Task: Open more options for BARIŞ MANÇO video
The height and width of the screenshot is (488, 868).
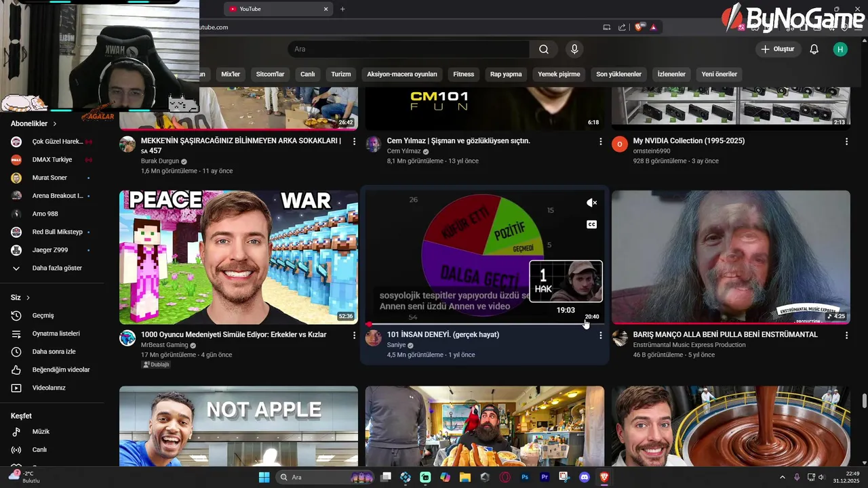Action: coord(846,335)
